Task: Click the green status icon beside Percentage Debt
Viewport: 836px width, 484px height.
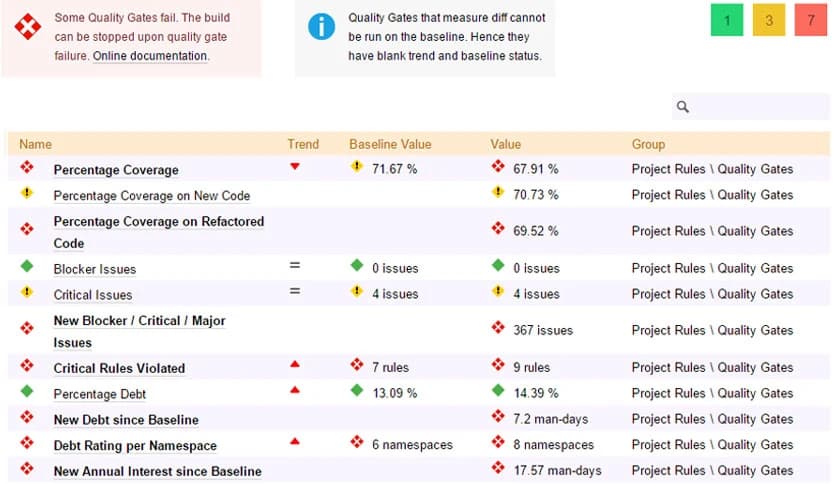Action: 27,392
